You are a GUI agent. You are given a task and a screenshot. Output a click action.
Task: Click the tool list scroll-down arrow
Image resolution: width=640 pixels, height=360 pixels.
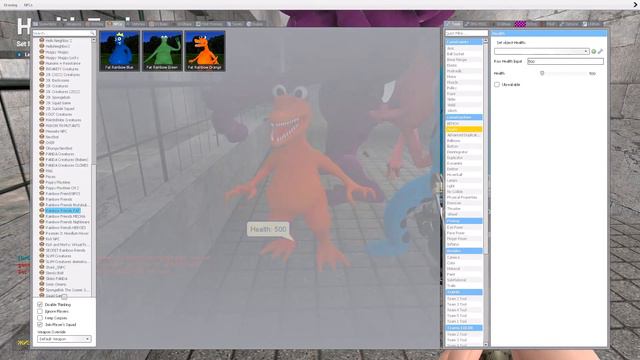(486, 344)
